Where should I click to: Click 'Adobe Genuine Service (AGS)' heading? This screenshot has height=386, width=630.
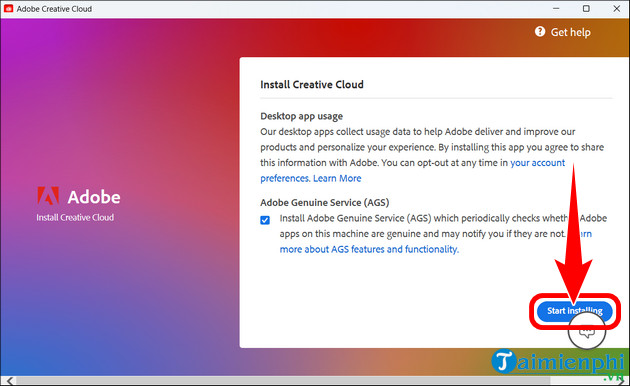(325, 203)
